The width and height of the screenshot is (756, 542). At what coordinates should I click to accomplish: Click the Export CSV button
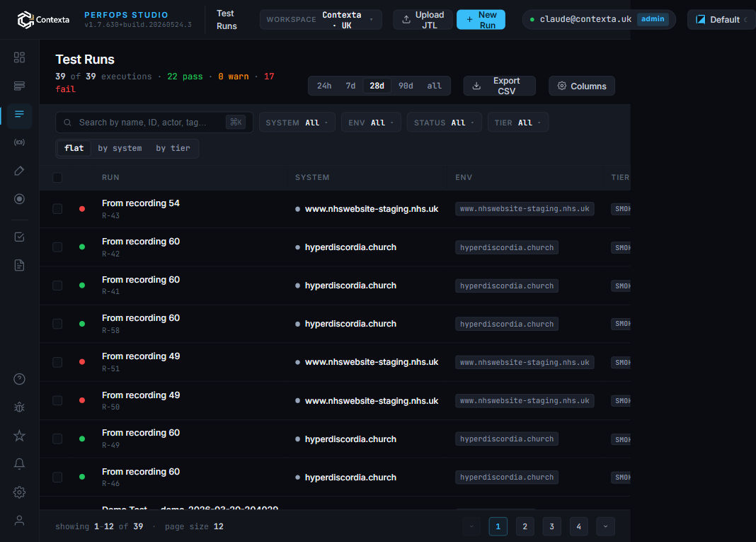[x=500, y=86]
